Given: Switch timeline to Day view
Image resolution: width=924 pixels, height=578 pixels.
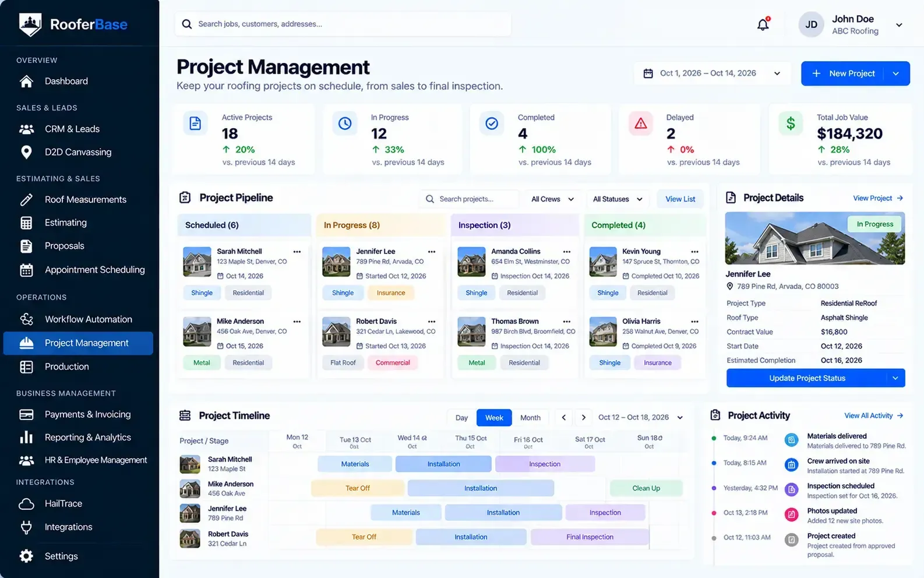Looking at the screenshot, I should coord(461,418).
